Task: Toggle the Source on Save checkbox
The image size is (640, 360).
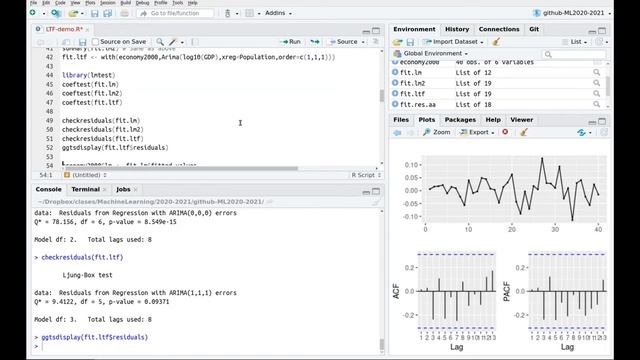Action: click(x=96, y=42)
